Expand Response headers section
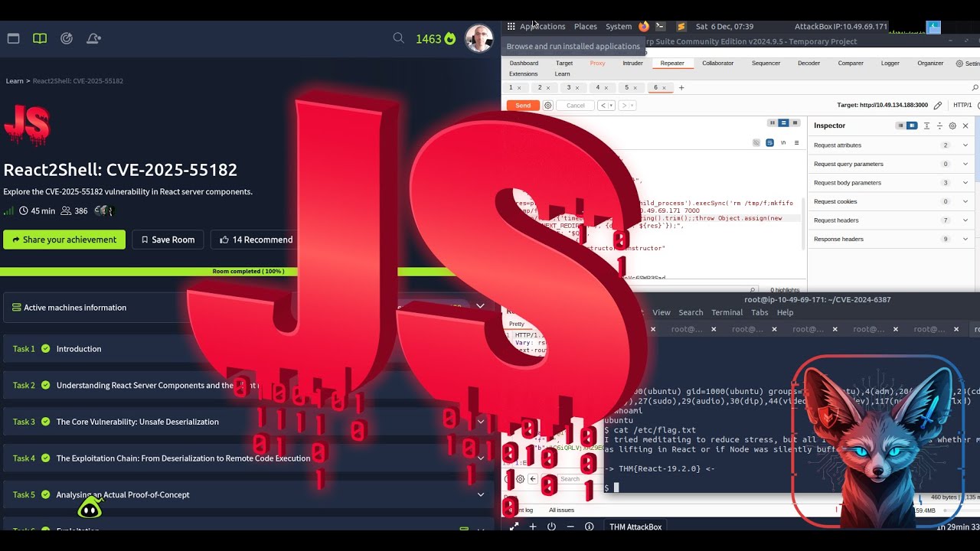The width and height of the screenshot is (980, 551). [x=892, y=239]
